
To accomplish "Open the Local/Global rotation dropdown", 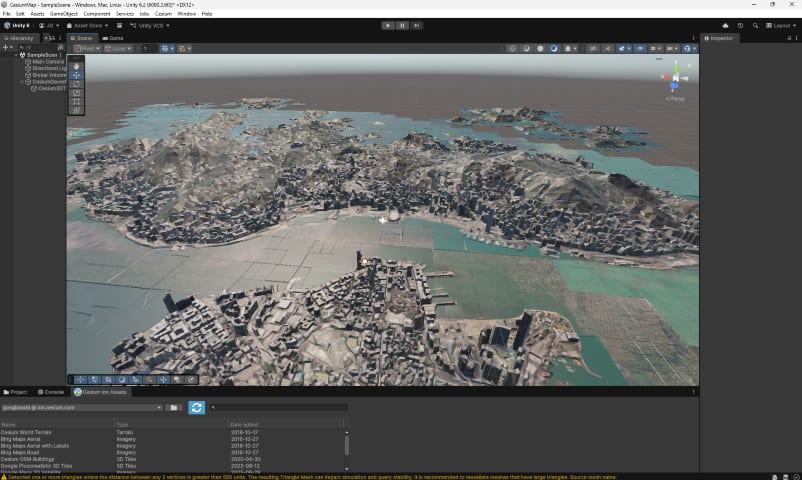I will coord(118,49).
